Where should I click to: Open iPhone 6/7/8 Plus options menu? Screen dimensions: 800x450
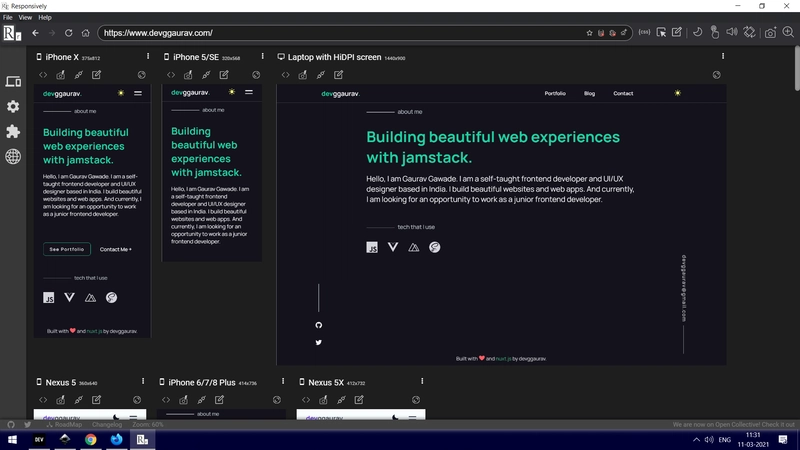[283, 381]
